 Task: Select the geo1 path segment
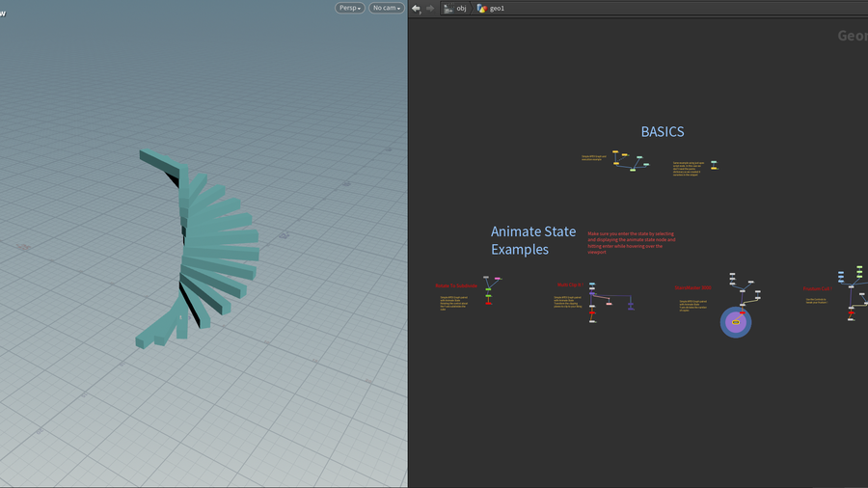coord(498,8)
